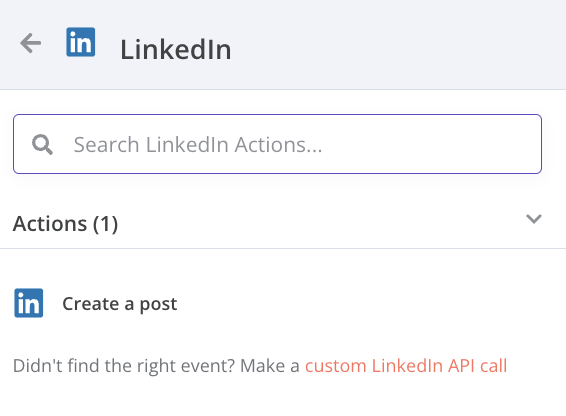Viewport: 566px width, 416px height.
Task: Follow the orange custom API call hyperlink
Action: coord(406,365)
